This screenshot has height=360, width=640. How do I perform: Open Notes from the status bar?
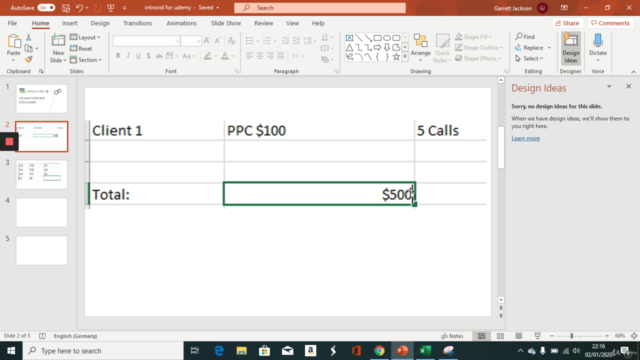pyautogui.click(x=452, y=336)
